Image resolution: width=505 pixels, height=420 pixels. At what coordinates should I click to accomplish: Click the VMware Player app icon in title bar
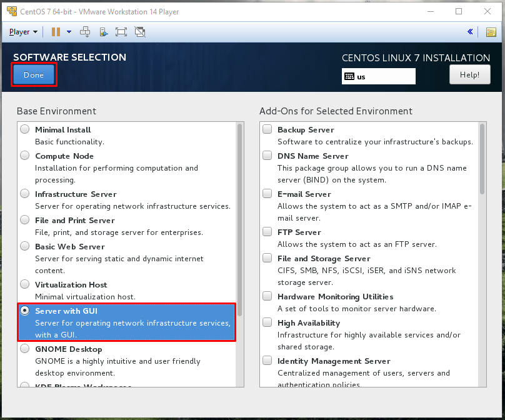(12, 11)
